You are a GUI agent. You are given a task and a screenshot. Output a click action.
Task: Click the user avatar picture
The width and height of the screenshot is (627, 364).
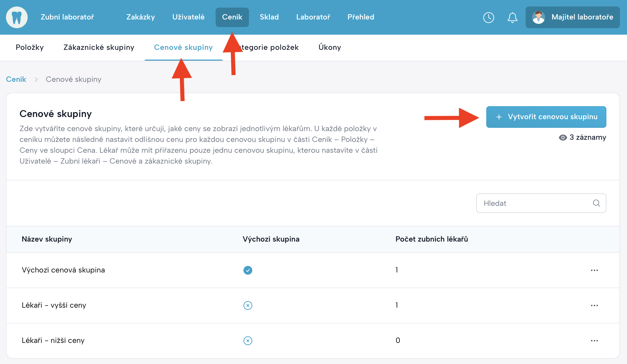tap(538, 17)
